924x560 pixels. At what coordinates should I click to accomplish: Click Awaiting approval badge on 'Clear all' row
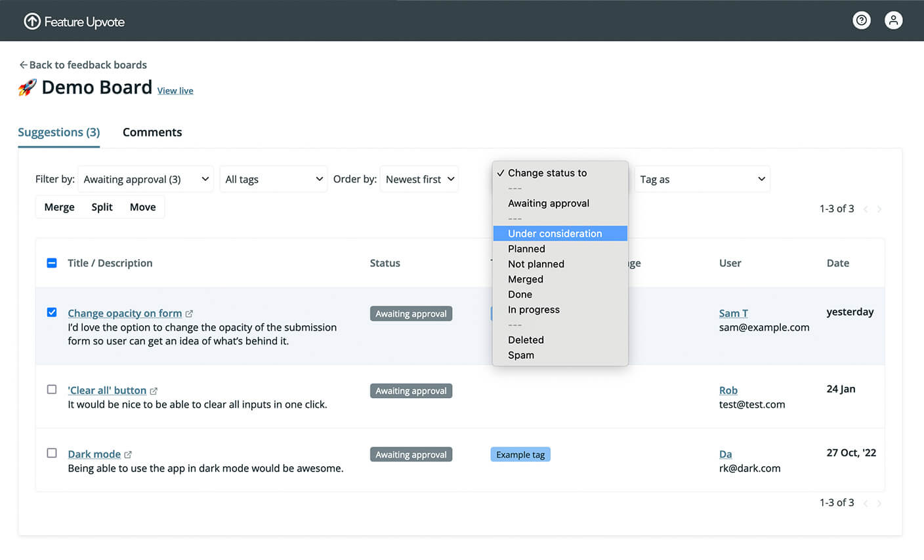tap(411, 391)
